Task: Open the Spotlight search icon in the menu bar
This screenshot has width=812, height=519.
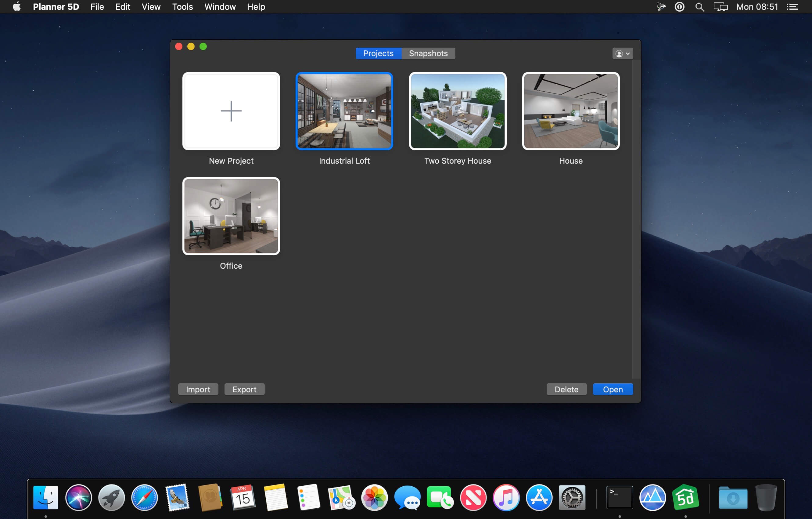Action: click(699, 7)
